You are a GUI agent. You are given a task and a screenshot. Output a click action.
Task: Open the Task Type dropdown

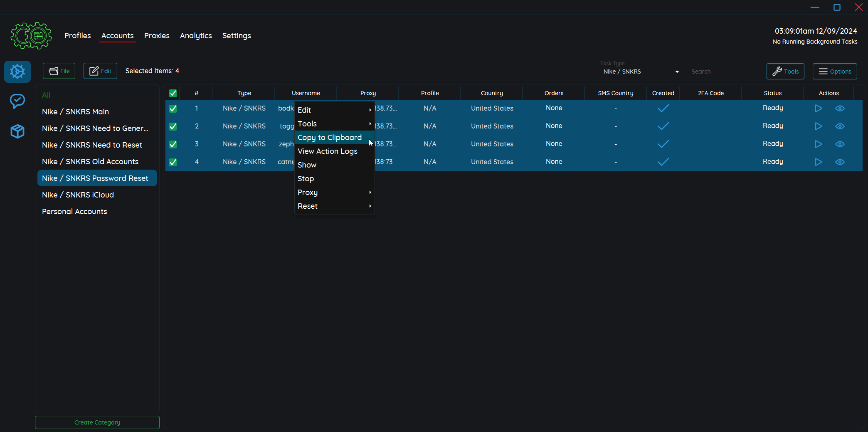641,72
